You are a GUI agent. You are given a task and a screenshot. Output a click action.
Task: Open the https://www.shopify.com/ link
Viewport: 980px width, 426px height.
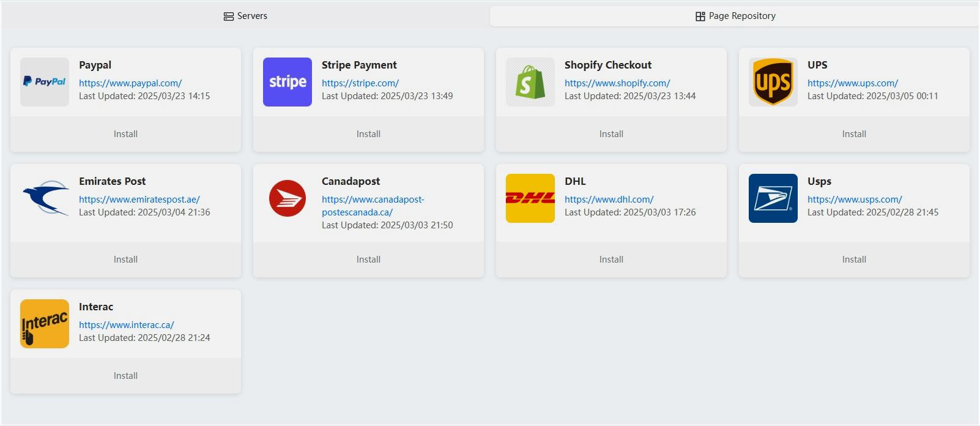[617, 83]
